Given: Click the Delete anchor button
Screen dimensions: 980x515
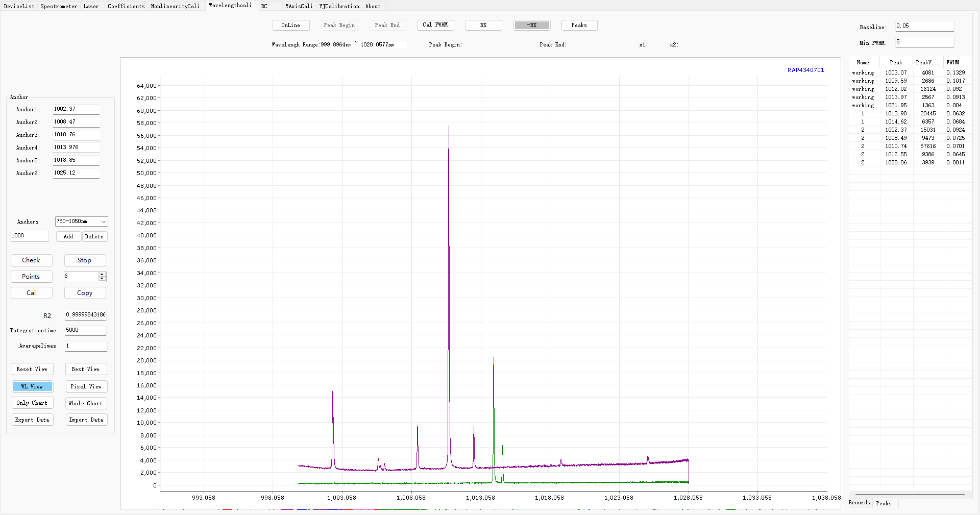Looking at the screenshot, I should [x=94, y=236].
